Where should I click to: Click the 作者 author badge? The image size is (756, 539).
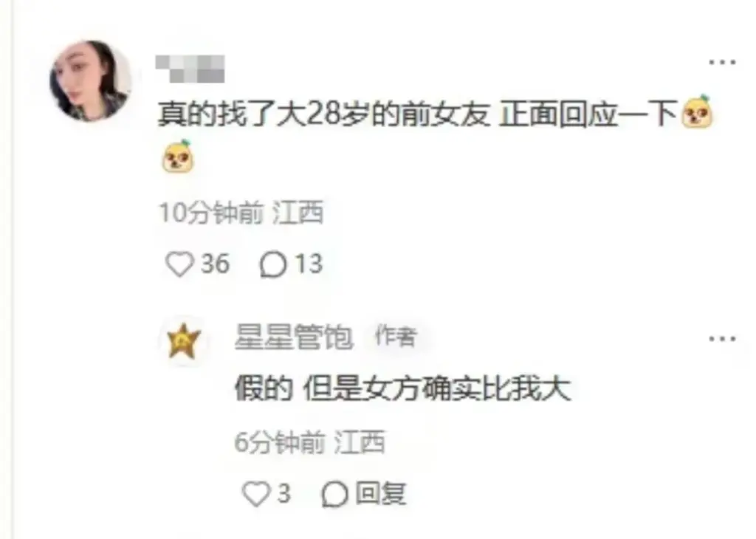click(396, 335)
